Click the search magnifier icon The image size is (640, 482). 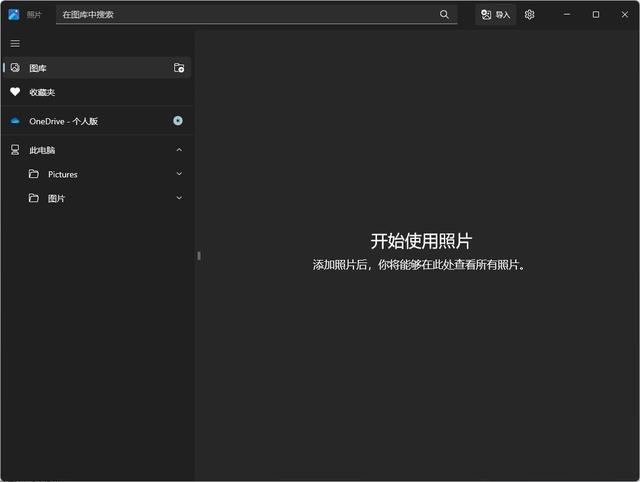pos(444,15)
